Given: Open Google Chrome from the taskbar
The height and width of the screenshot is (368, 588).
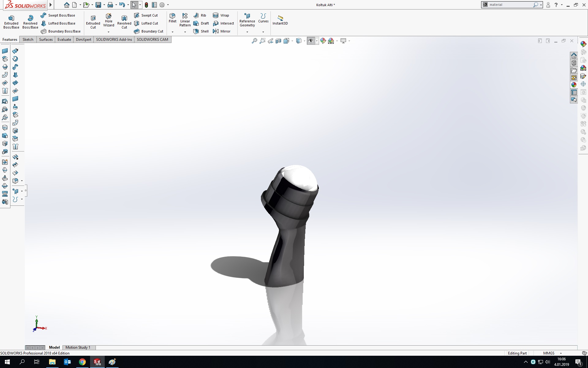Looking at the screenshot, I should tap(82, 362).
